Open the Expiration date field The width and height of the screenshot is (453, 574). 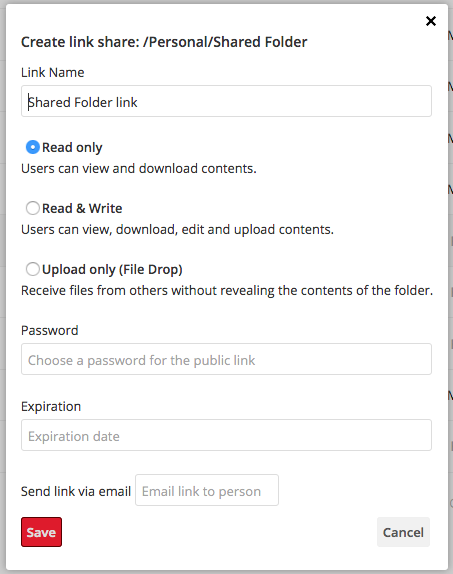pyautogui.click(x=226, y=435)
